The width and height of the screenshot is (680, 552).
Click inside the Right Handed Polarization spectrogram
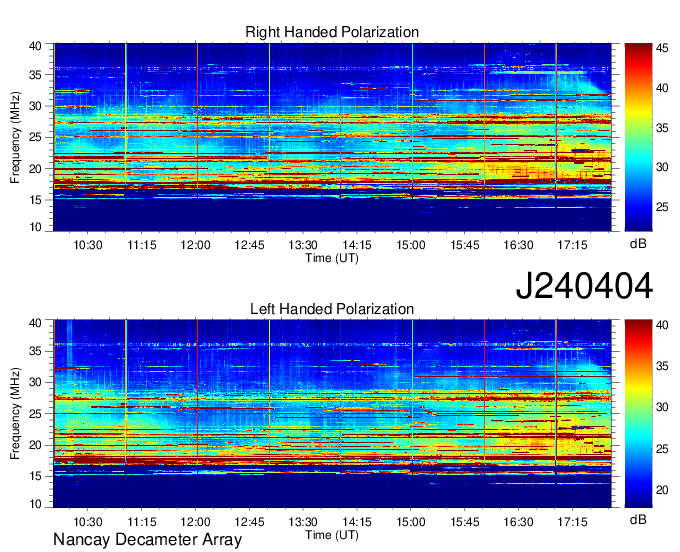(x=332, y=137)
